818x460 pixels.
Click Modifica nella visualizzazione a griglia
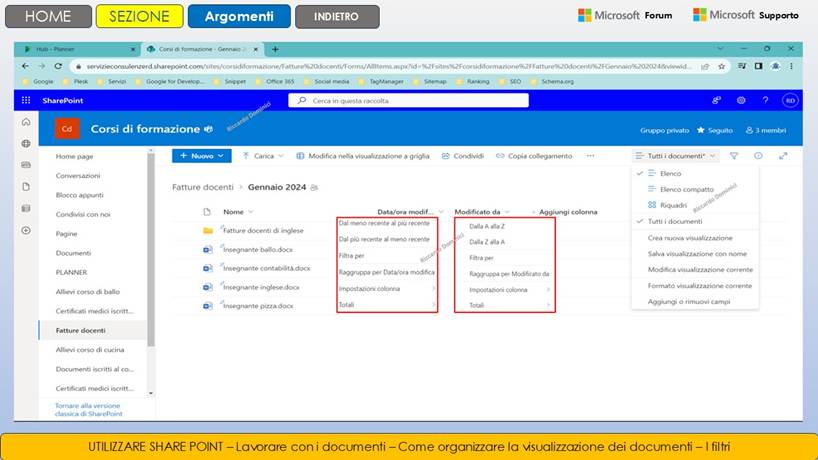(363, 156)
